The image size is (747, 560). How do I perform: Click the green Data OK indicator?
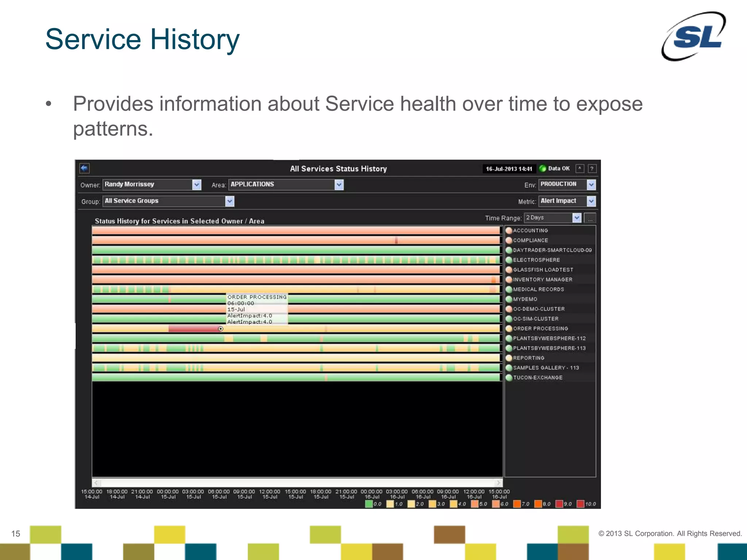543,168
